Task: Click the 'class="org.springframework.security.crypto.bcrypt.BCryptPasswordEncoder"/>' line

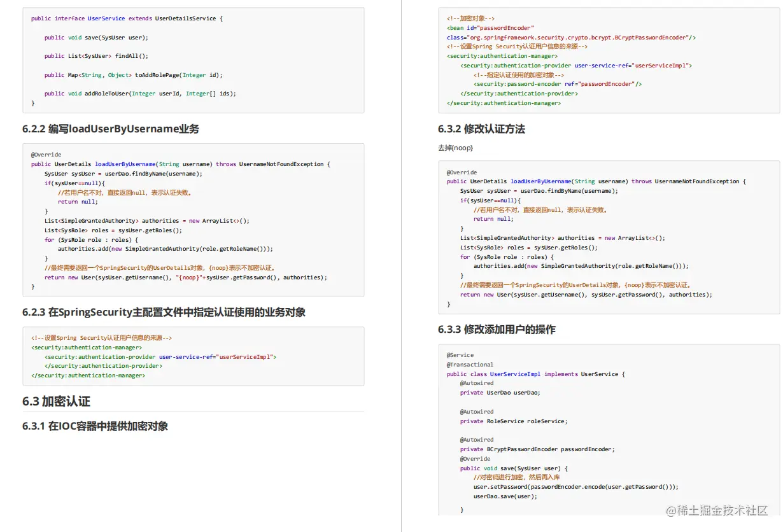Action: [571, 38]
